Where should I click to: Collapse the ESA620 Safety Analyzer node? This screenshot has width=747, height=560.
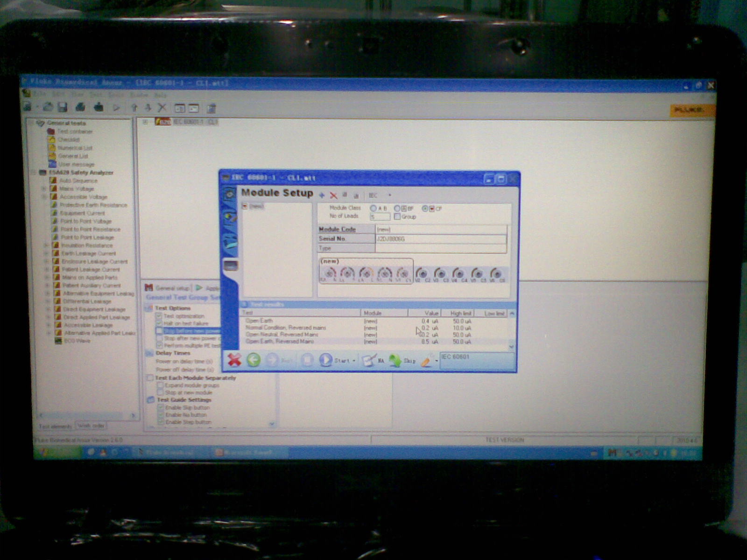34,173
